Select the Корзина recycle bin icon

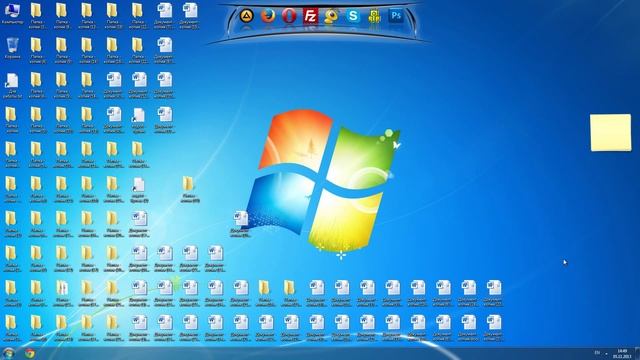pyautogui.click(x=12, y=49)
